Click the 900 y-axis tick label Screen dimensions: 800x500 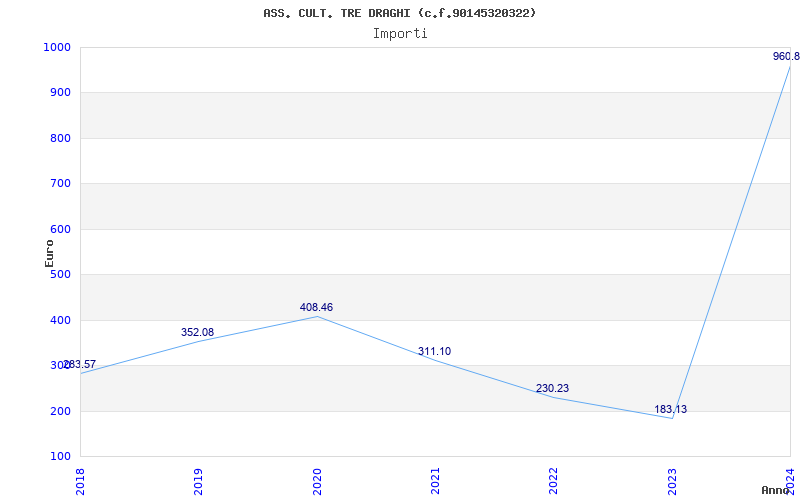59,93
